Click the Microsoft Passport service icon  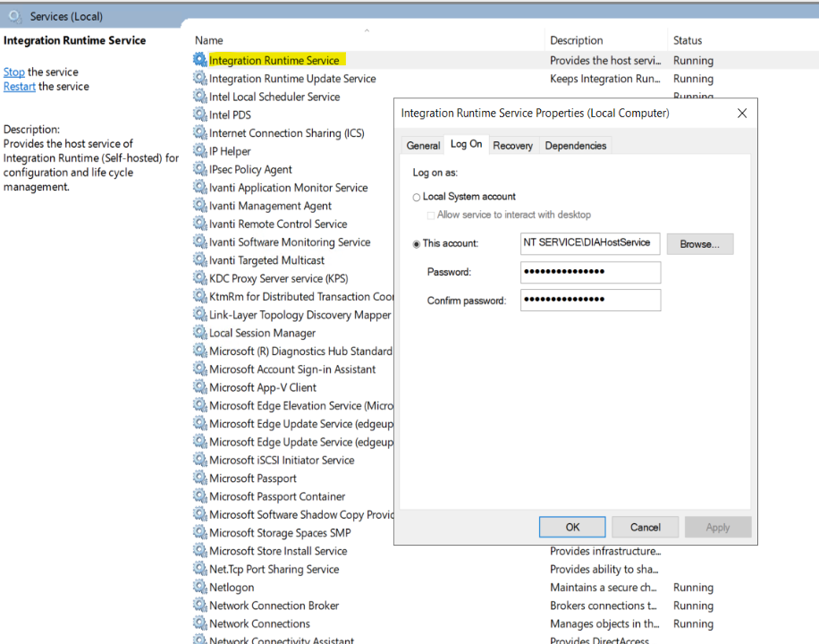(200, 478)
